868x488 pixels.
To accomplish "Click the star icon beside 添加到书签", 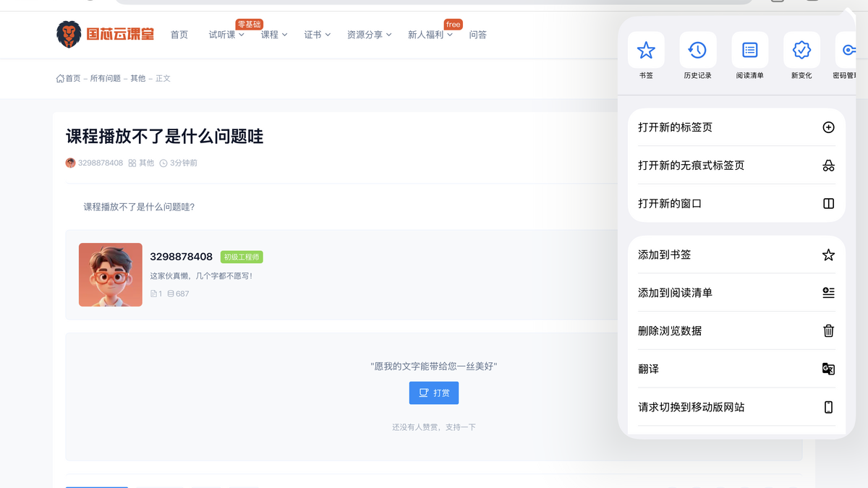I will pyautogui.click(x=827, y=254).
